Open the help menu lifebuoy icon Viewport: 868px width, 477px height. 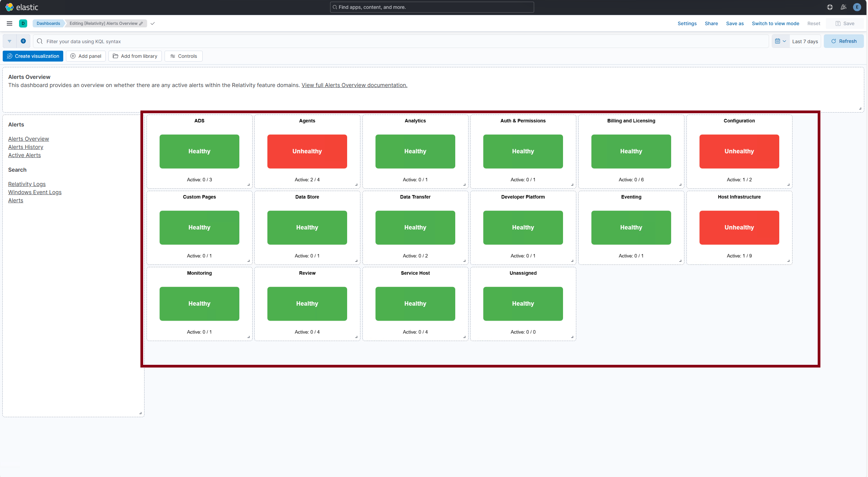click(830, 7)
